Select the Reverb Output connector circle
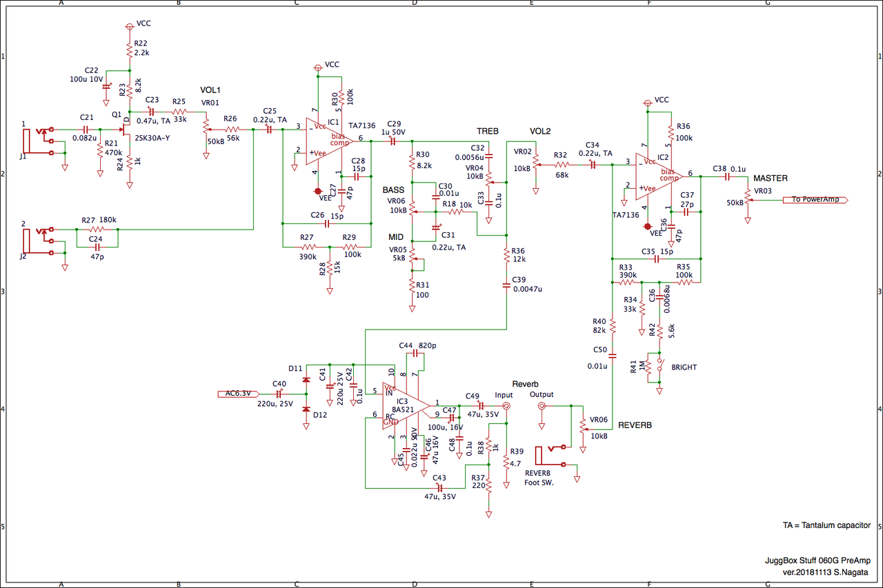Image resolution: width=883 pixels, height=588 pixels. click(x=542, y=407)
